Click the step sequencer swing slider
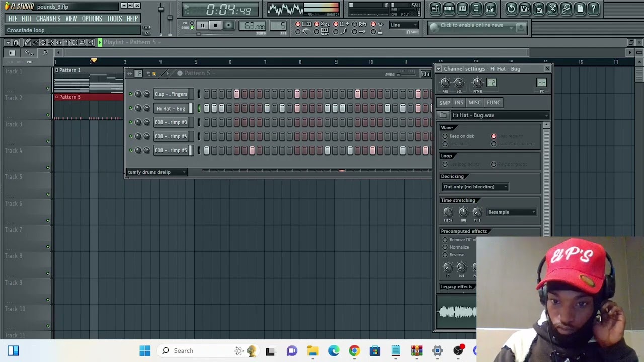This screenshot has height=362, width=644. (x=407, y=75)
